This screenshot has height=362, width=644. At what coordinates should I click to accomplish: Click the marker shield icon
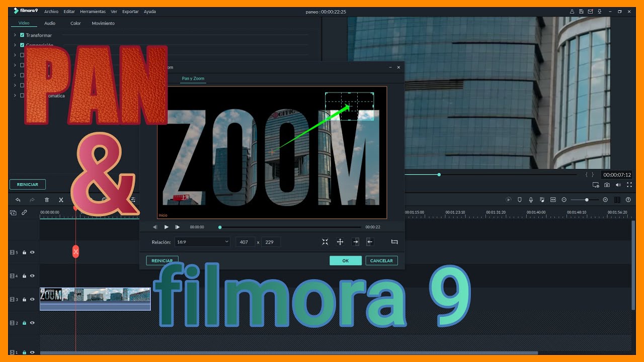point(520,200)
